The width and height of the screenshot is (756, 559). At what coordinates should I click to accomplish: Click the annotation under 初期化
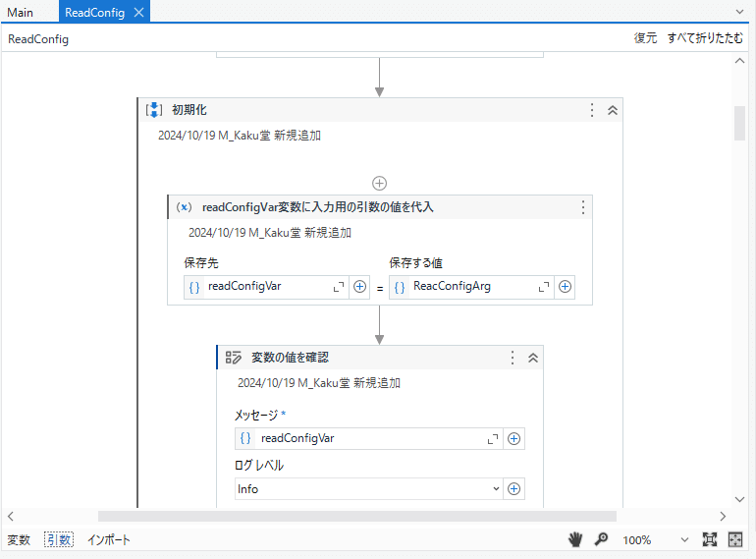pos(240,136)
